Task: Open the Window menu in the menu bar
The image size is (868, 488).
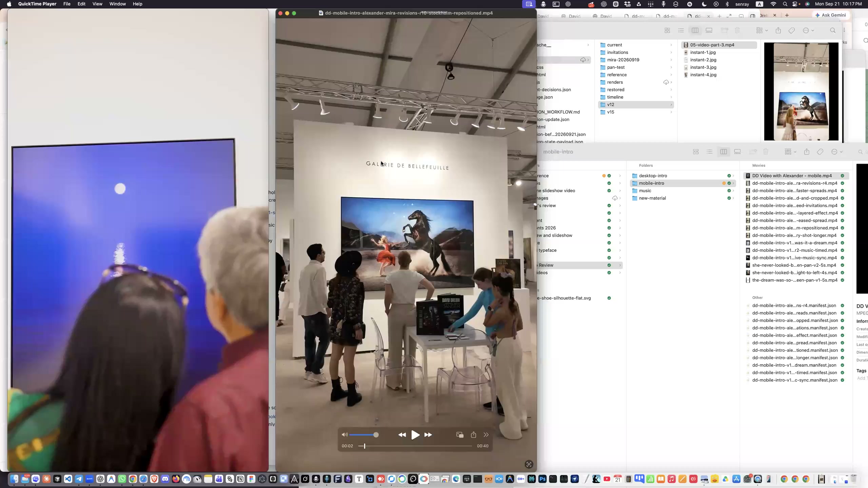Action: pyautogui.click(x=118, y=4)
